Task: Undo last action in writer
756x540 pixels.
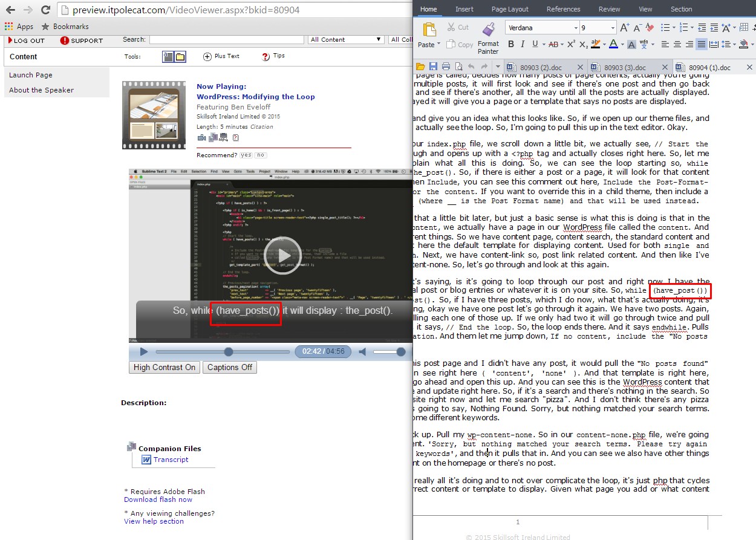Action: pos(471,67)
